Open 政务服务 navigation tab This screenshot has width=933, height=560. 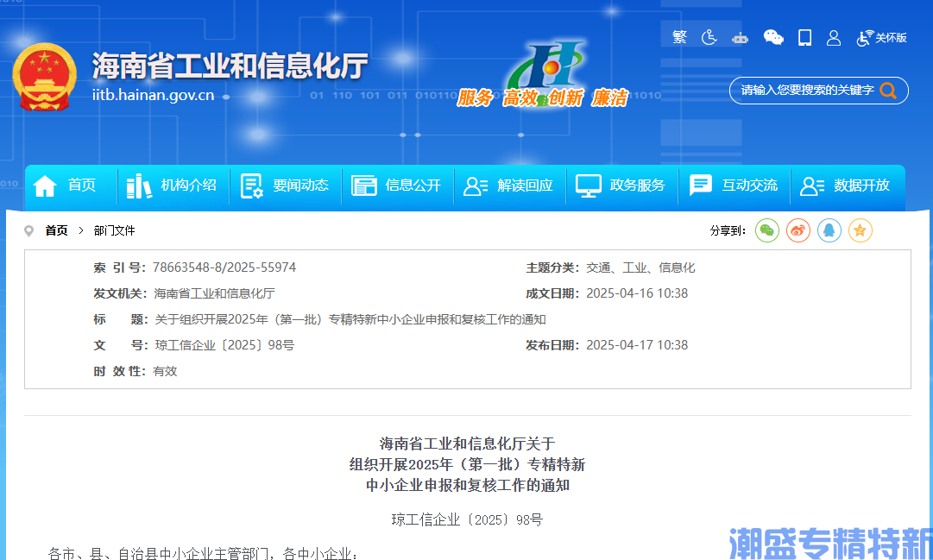point(637,185)
